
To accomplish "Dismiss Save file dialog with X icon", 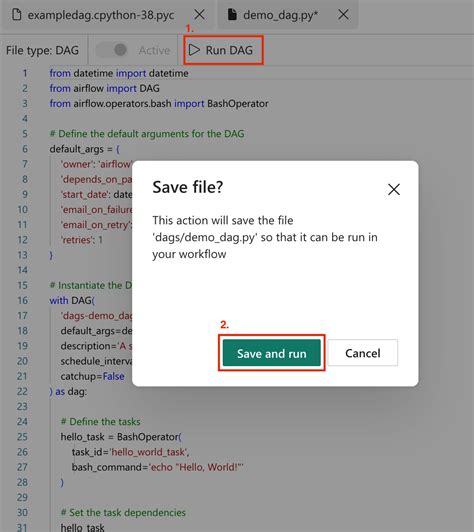I will click(394, 189).
